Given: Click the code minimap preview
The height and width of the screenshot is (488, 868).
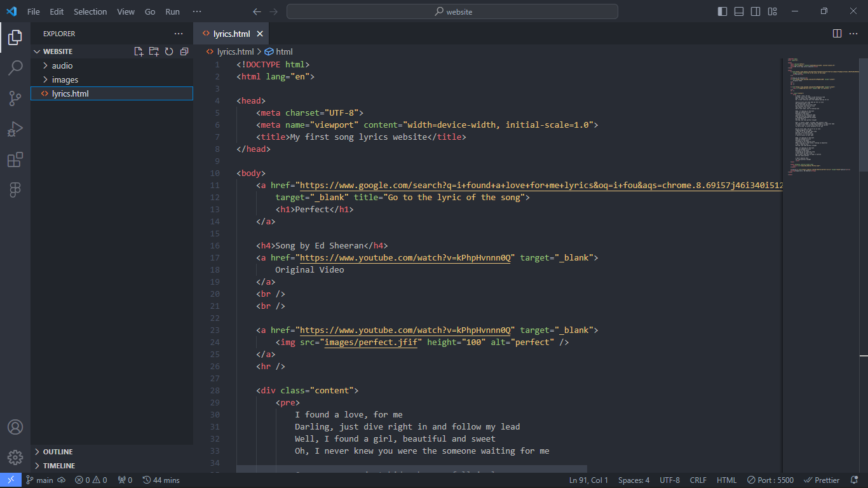Looking at the screenshot, I should click(x=821, y=116).
